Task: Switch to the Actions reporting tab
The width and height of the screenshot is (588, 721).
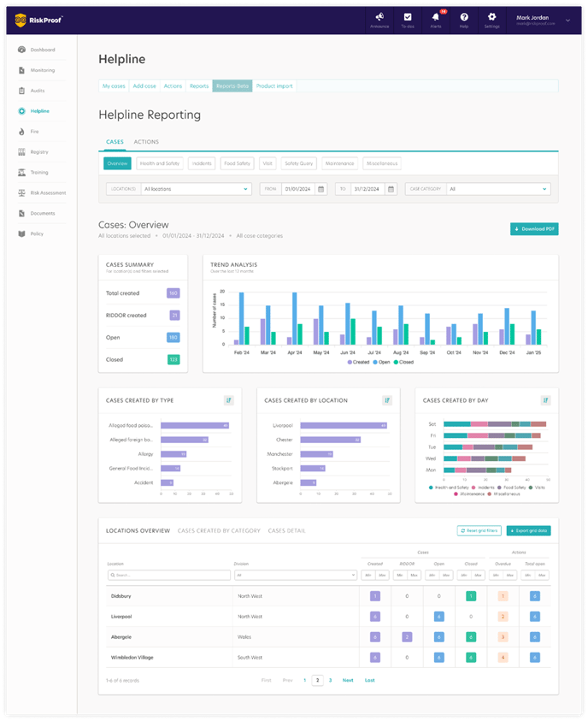Action: pyautogui.click(x=146, y=142)
